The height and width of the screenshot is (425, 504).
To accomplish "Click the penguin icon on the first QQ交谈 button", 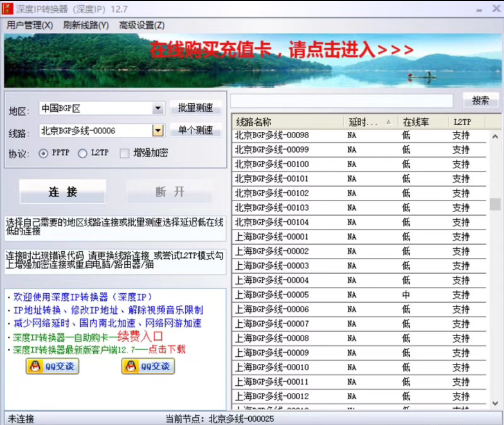I will click(35, 366).
